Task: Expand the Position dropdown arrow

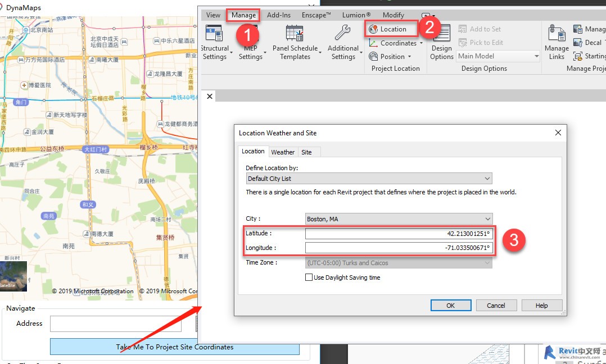Action: tap(409, 57)
